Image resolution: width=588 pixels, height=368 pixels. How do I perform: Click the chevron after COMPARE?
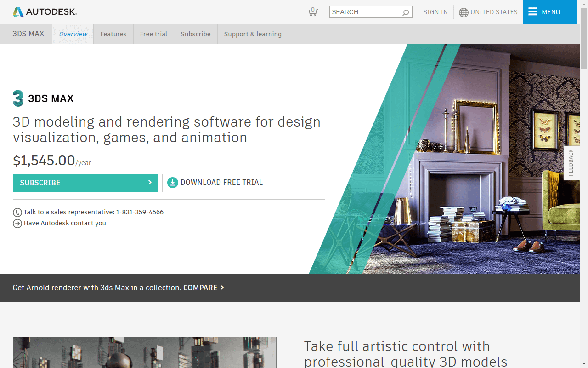pos(222,287)
